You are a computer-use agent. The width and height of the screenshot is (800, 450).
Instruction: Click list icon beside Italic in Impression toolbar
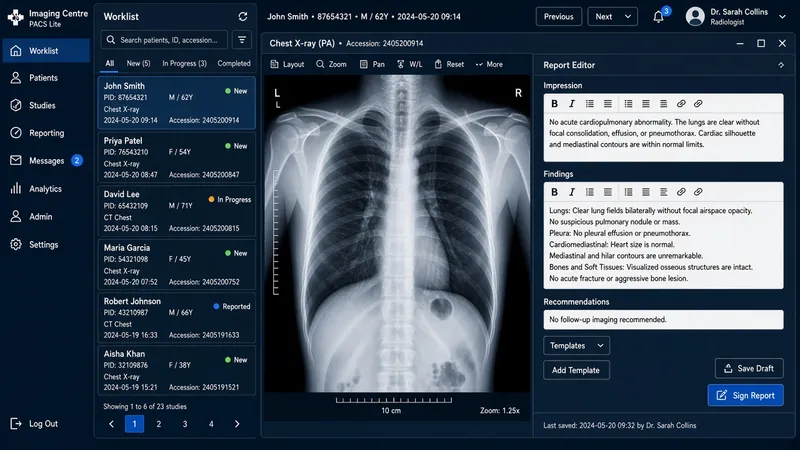pyautogui.click(x=590, y=104)
